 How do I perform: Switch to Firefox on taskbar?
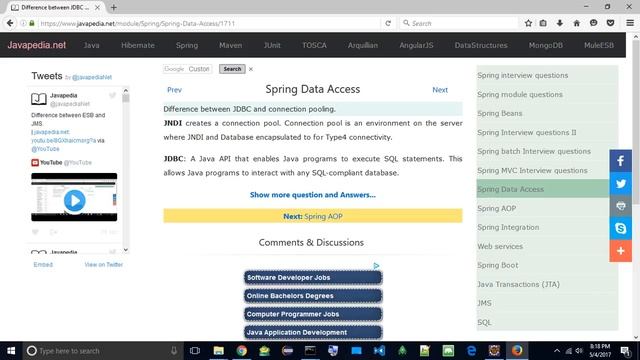517,351
